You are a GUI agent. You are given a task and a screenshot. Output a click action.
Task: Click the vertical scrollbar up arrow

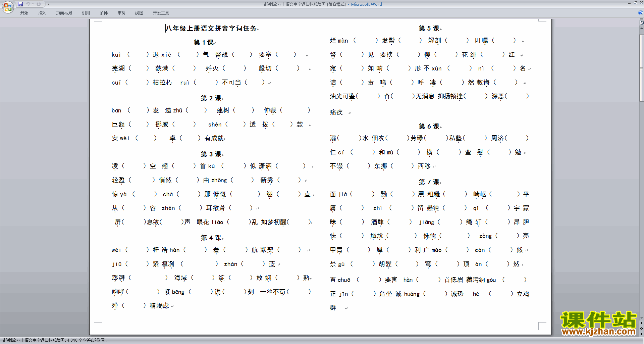(641, 28)
